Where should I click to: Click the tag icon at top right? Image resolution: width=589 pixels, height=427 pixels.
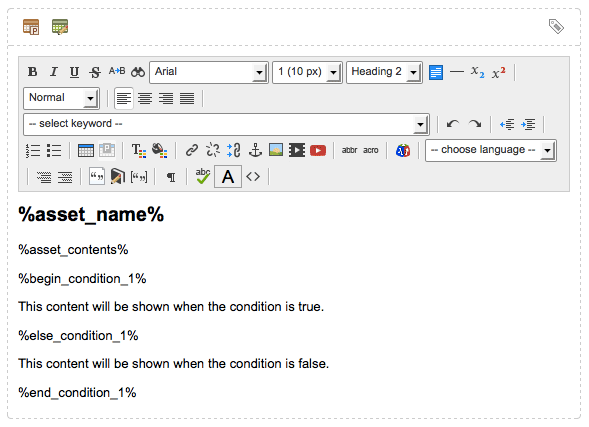click(556, 26)
